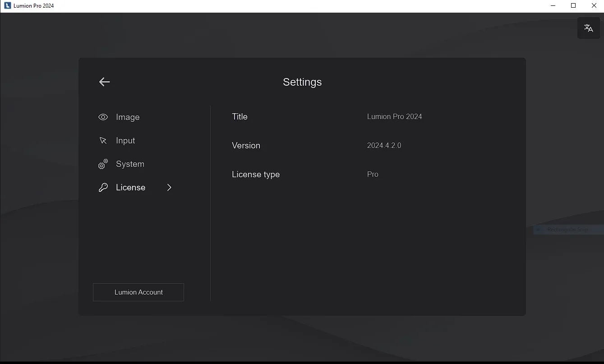Screen dimensions: 604x364
Task: Click the Title label
Action: [x=240, y=117]
